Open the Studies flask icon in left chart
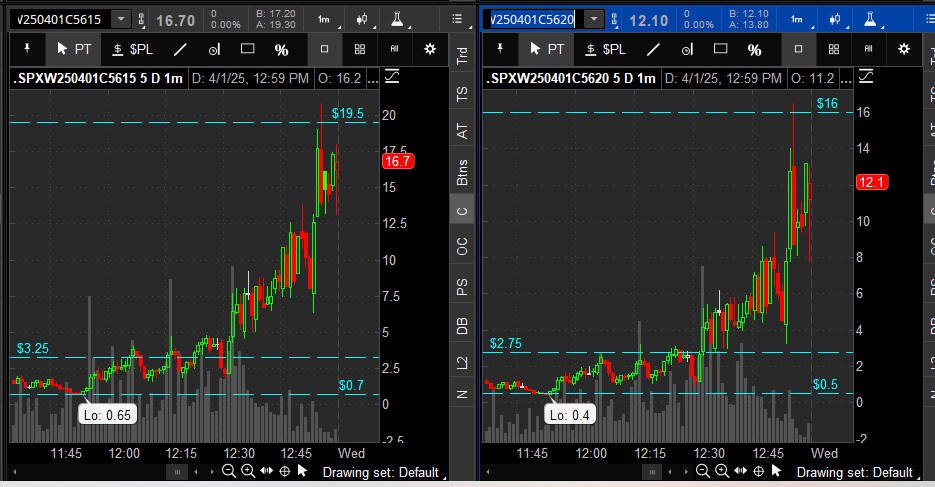The image size is (935, 487). click(x=397, y=20)
